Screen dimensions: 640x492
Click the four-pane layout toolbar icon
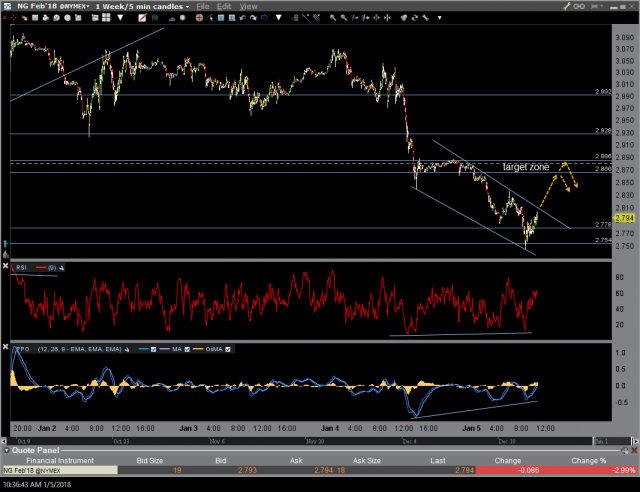pos(106,18)
